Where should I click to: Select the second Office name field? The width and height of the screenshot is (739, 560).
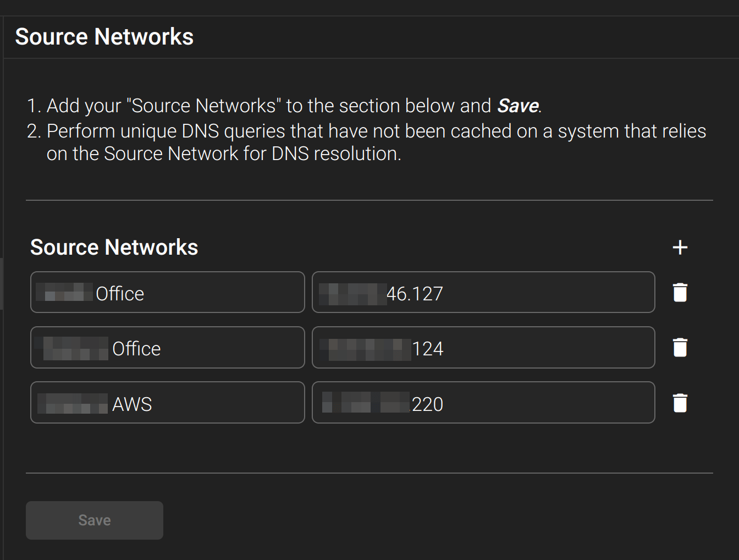(168, 347)
